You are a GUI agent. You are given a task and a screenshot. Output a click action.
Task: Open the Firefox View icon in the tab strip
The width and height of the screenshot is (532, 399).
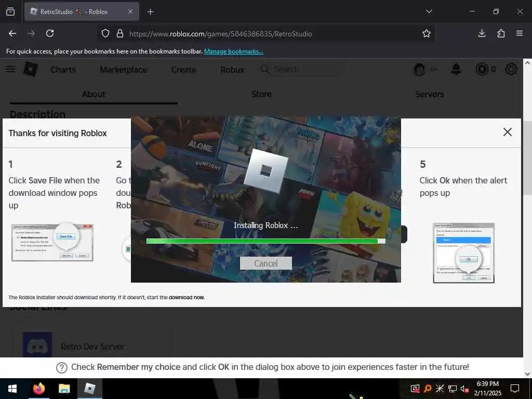tap(10, 11)
